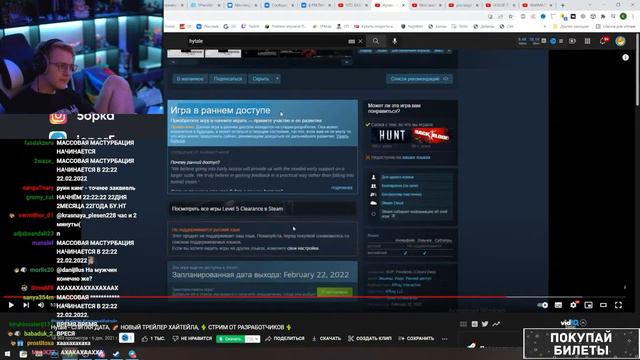Open the Twitch bookmark
640x360 pixels.
point(250,26)
